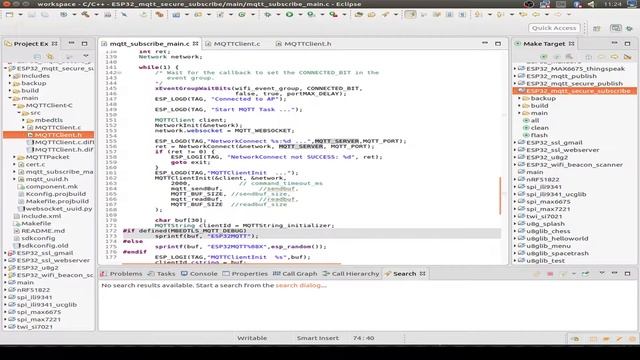Click the red stop icon in Search view
This screenshot has height=360, width=640.
550,274
